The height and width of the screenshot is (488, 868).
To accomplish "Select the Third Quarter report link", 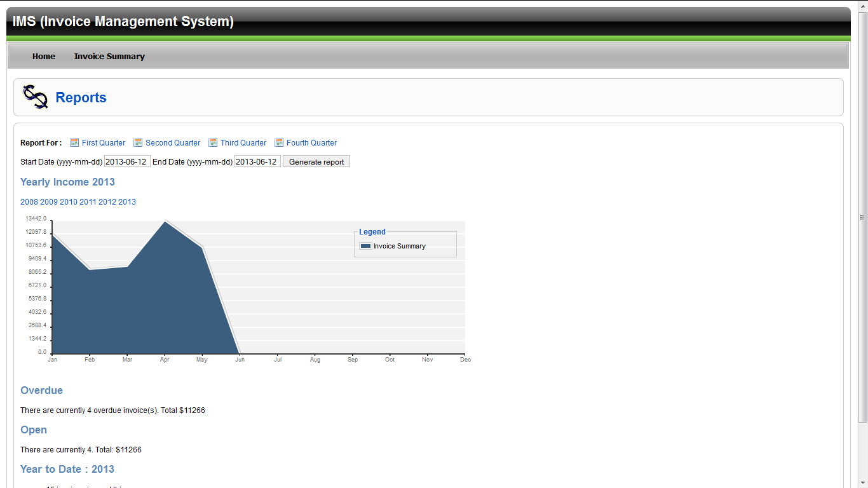I will (243, 143).
